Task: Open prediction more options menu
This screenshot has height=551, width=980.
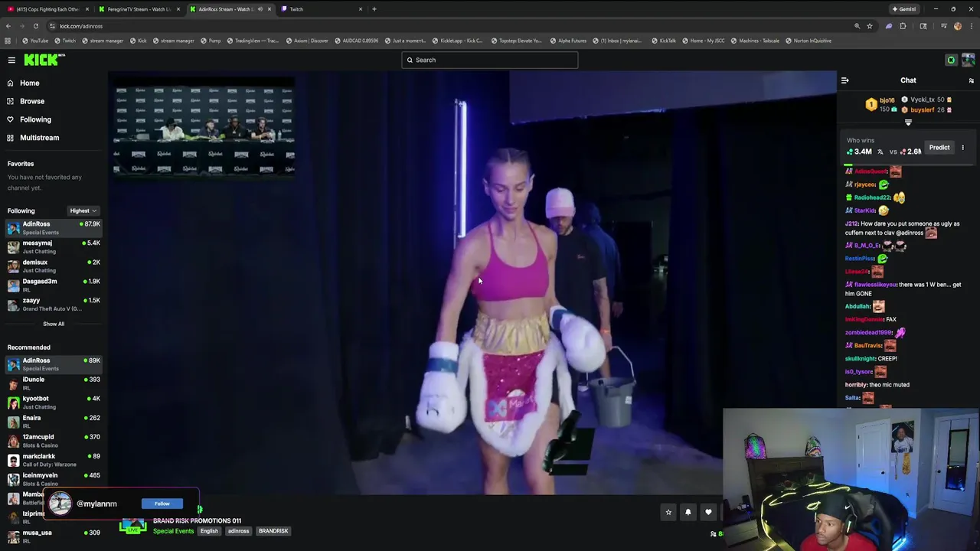Action: click(x=963, y=148)
